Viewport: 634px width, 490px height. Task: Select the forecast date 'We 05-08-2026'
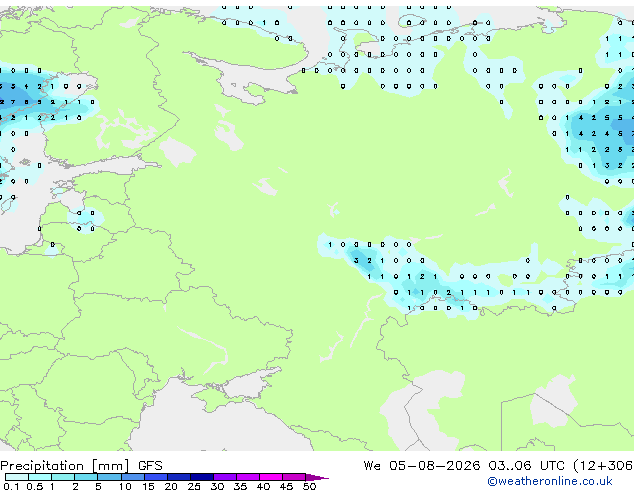click(422, 465)
